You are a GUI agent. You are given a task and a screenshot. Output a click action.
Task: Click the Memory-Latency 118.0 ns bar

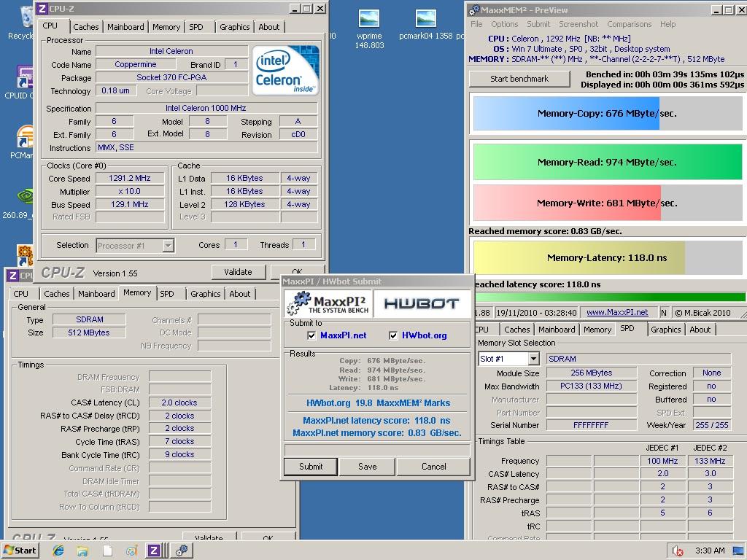pos(608,257)
